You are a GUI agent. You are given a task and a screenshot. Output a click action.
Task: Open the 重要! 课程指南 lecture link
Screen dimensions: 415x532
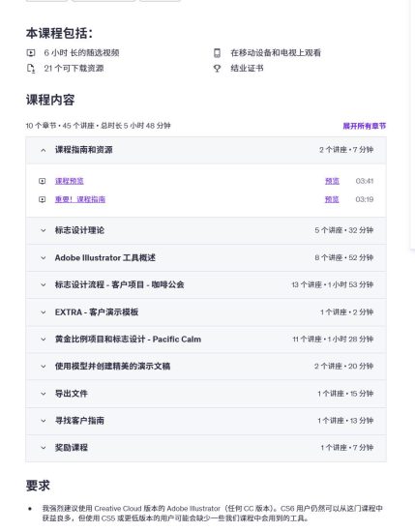(x=80, y=199)
